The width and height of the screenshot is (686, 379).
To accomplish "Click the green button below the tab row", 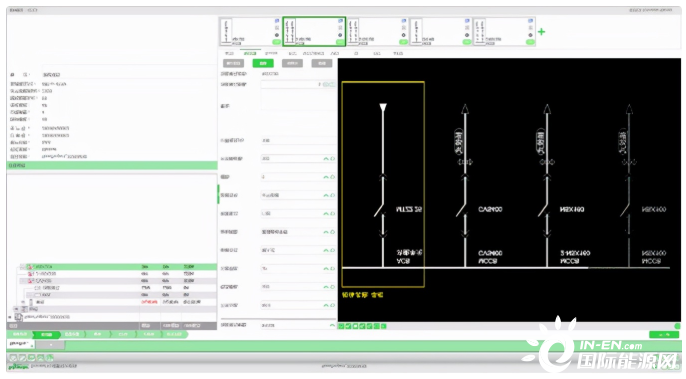I will click(263, 63).
